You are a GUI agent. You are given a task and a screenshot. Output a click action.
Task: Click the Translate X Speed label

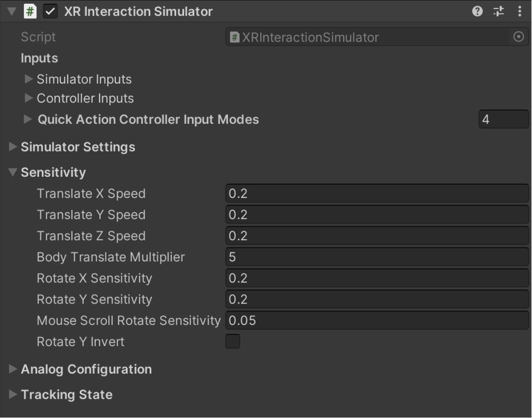(91, 194)
